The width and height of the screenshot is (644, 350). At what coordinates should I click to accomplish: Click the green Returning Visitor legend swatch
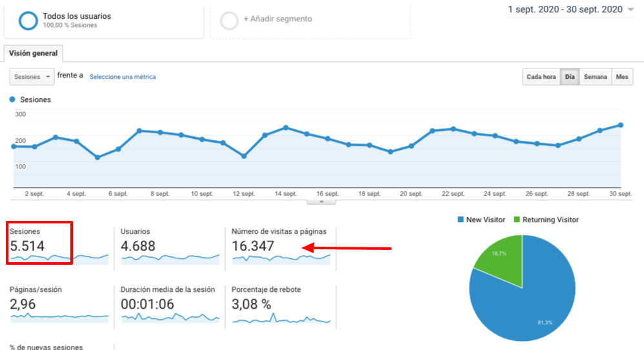coord(517,220)
